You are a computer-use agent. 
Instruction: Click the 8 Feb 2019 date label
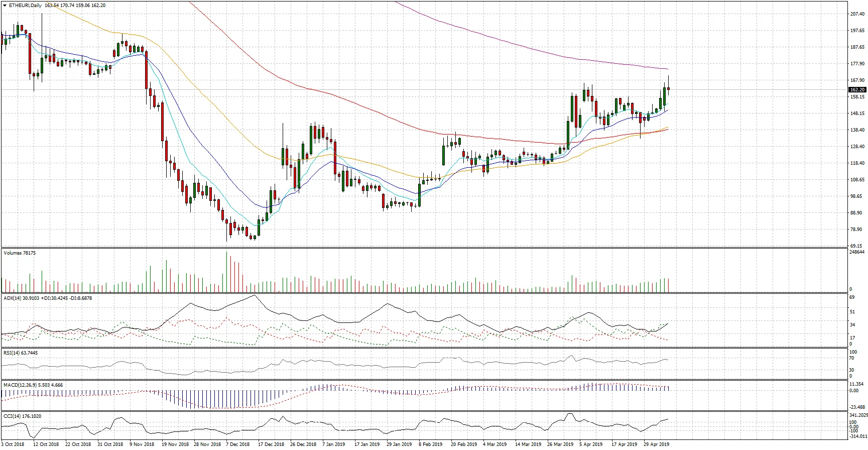pos(431,444)
